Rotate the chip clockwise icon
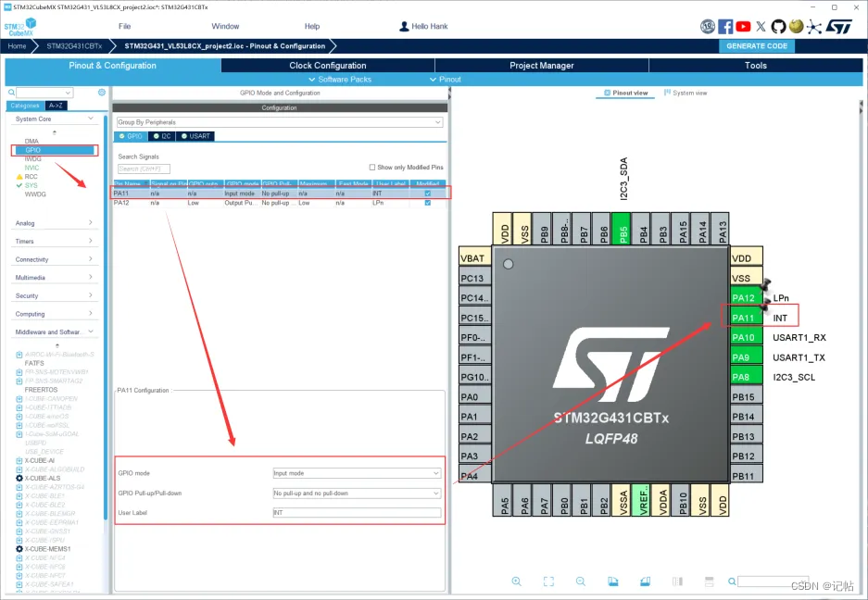 (613, 581)
